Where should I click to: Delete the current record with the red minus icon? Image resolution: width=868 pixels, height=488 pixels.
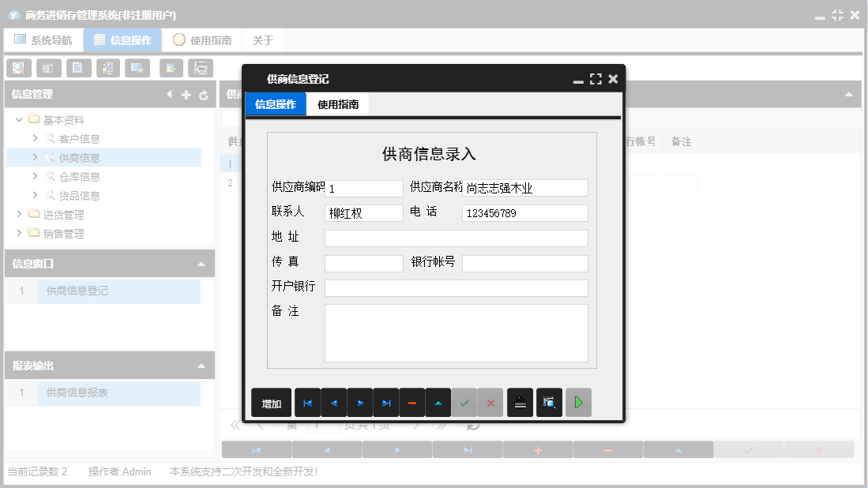click(412, 403)
